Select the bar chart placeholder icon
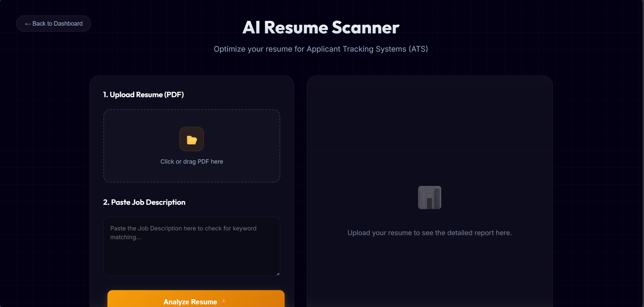644x307 pixels. pyautogui.click(x=429, y=197)
